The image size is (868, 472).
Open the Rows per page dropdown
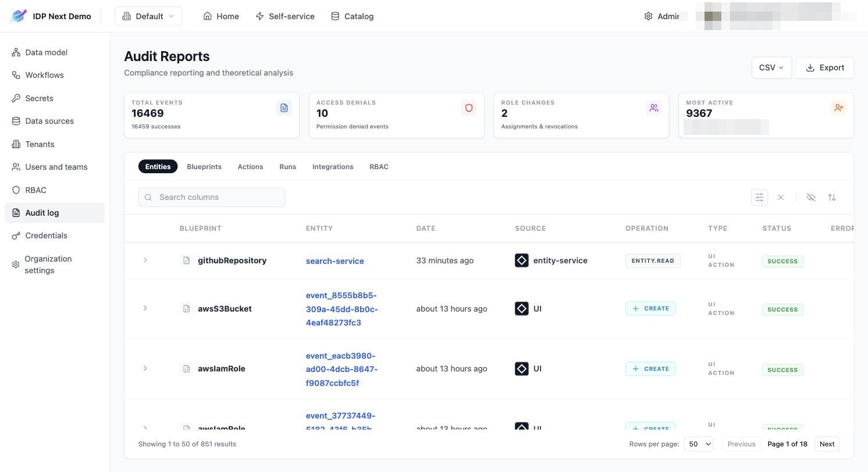point(699,444)
